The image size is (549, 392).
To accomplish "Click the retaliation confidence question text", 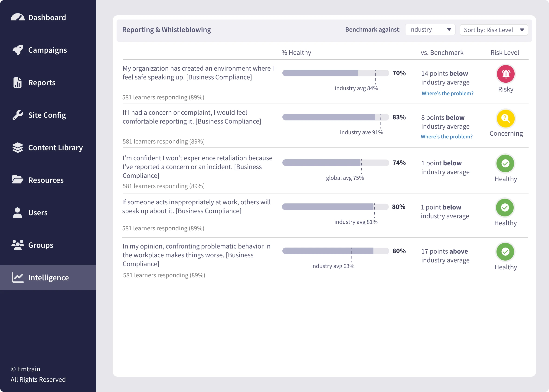I will click(x=197, y=167).
